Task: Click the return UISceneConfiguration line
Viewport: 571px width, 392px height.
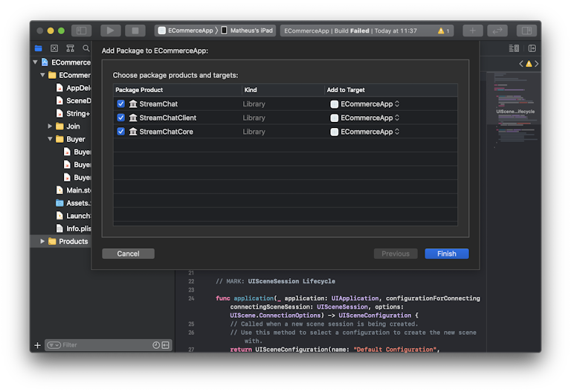Action: (x=335, y=350)
